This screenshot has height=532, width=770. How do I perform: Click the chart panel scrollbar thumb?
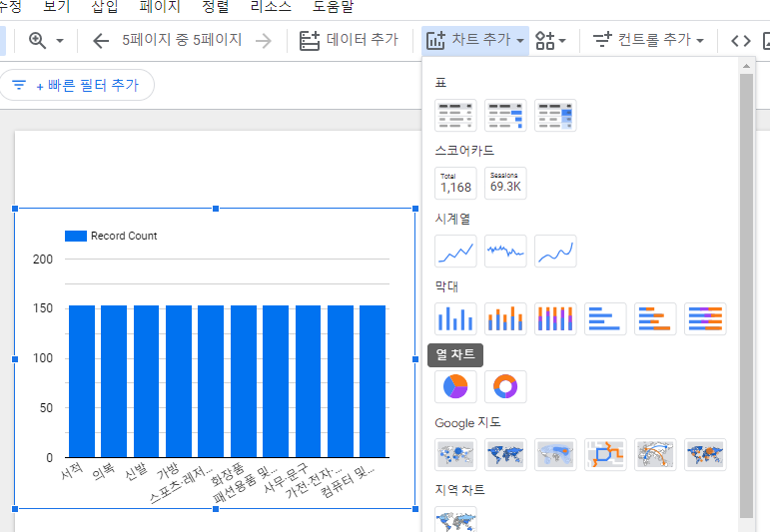[746, 295]
